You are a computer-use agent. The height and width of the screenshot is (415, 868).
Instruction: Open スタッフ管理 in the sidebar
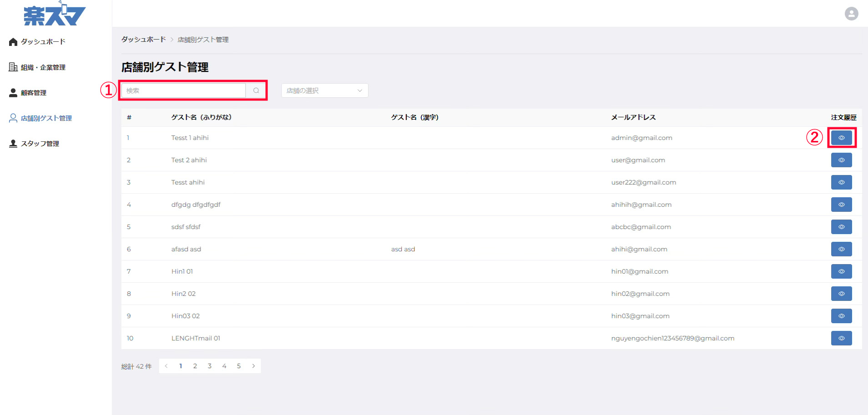(x=40, y=144)
